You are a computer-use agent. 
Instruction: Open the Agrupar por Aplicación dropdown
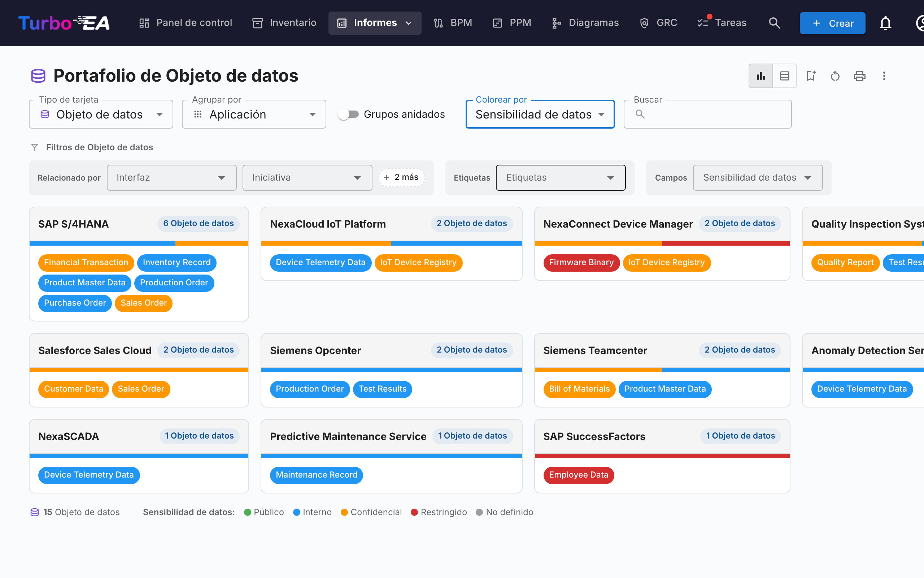[254, 114]
